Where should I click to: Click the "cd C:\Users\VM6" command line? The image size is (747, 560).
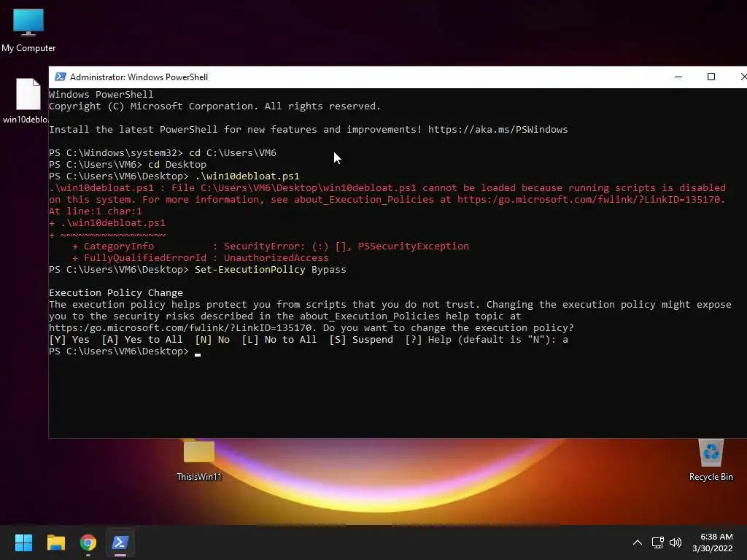point(233,153)
